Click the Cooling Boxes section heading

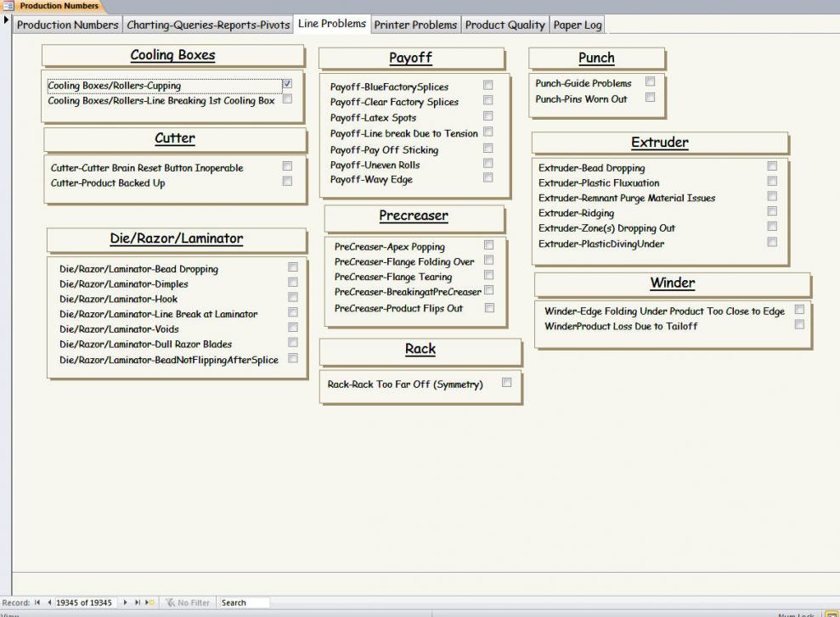(x=172, y=55)
